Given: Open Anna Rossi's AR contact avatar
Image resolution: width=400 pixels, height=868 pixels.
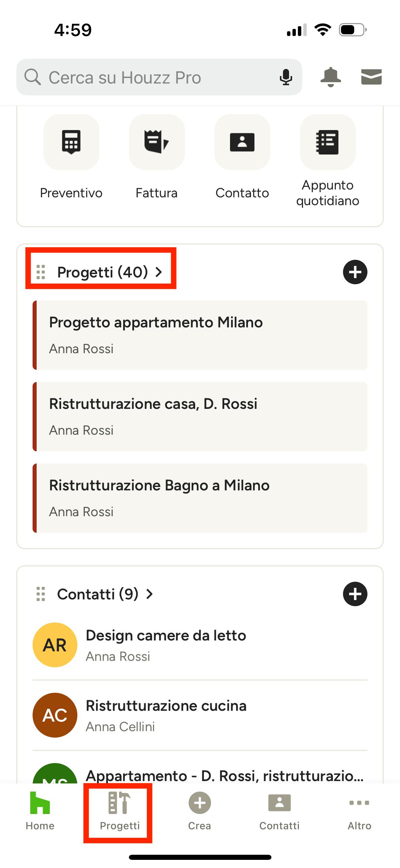Looking at the screenshot, I should [55, 645].
